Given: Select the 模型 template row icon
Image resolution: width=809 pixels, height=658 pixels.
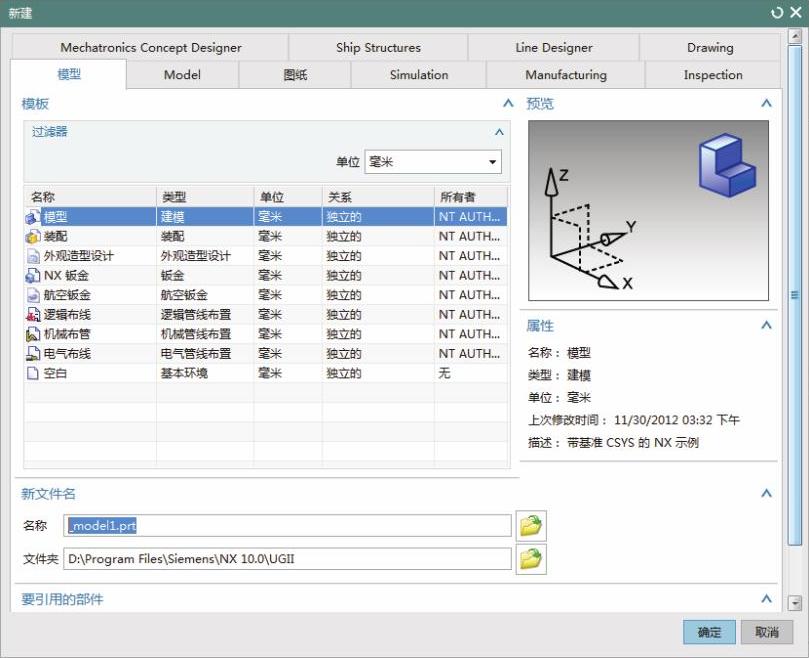Looking at the screenshot, I should (33, 216).
